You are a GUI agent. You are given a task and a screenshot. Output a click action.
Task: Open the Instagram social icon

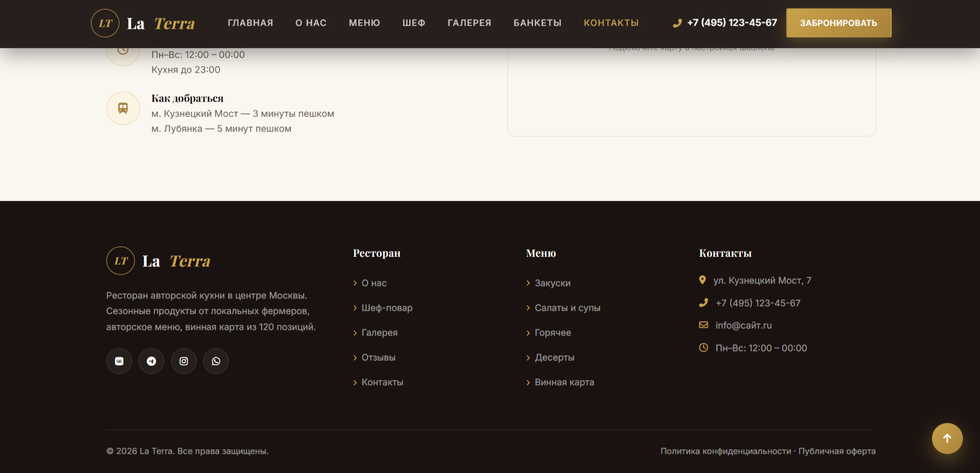coord(184,361)
